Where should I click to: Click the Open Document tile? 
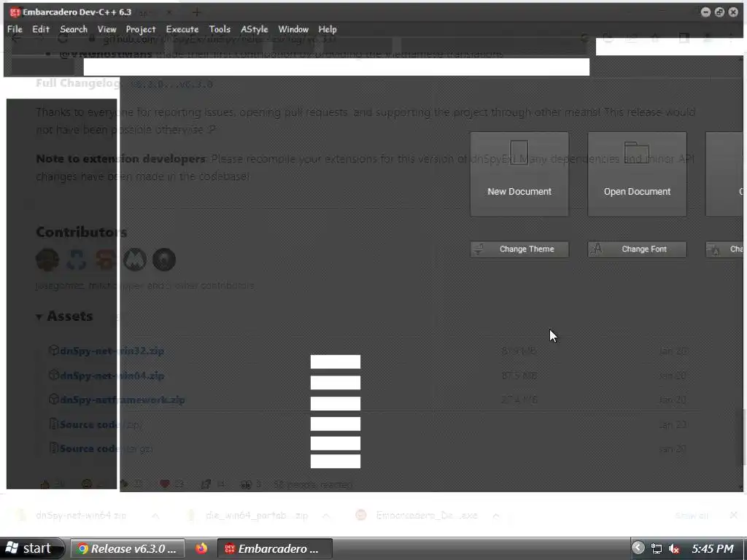click(x=637, y=174)
